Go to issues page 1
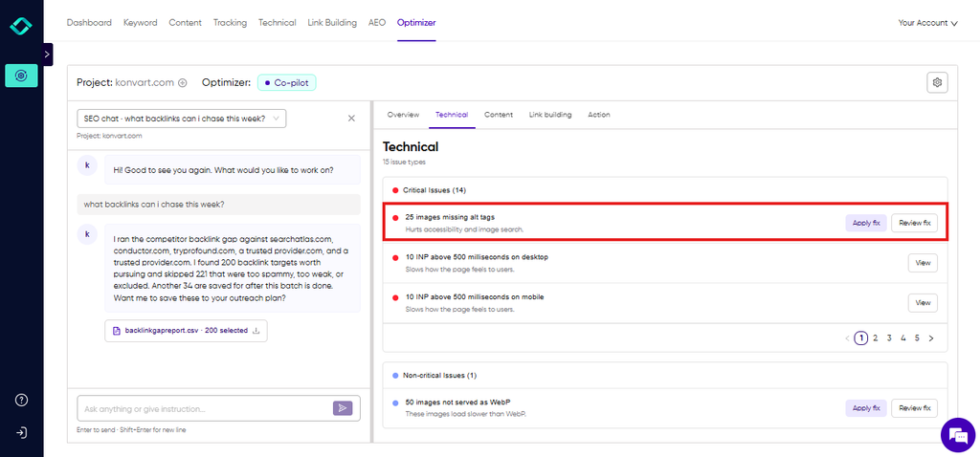Image resolution: width=980 pixels, height=457 pixels. coord(860,338)
